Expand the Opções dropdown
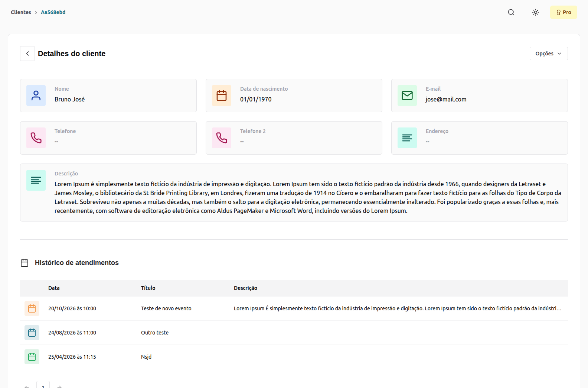 pyautogui.click(x=549, y=54)
